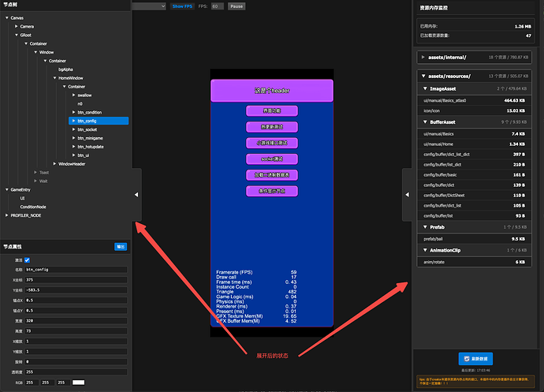Click the 这是个header purple banner

coord(272,91)
